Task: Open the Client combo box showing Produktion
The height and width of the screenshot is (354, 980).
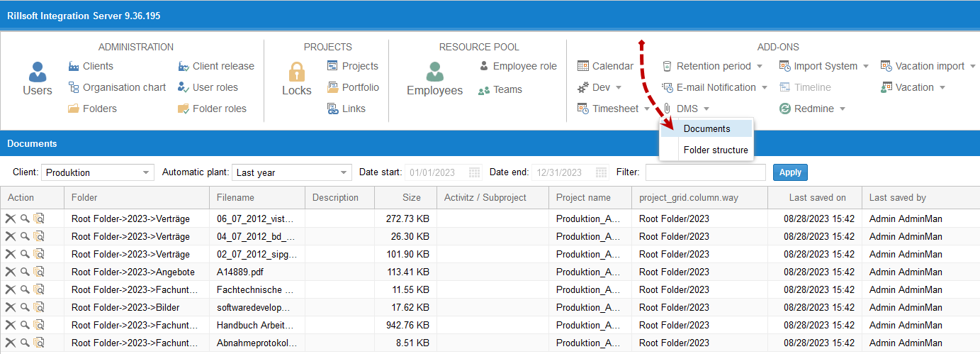Action: pyautogui.click(x=98, y=172)
